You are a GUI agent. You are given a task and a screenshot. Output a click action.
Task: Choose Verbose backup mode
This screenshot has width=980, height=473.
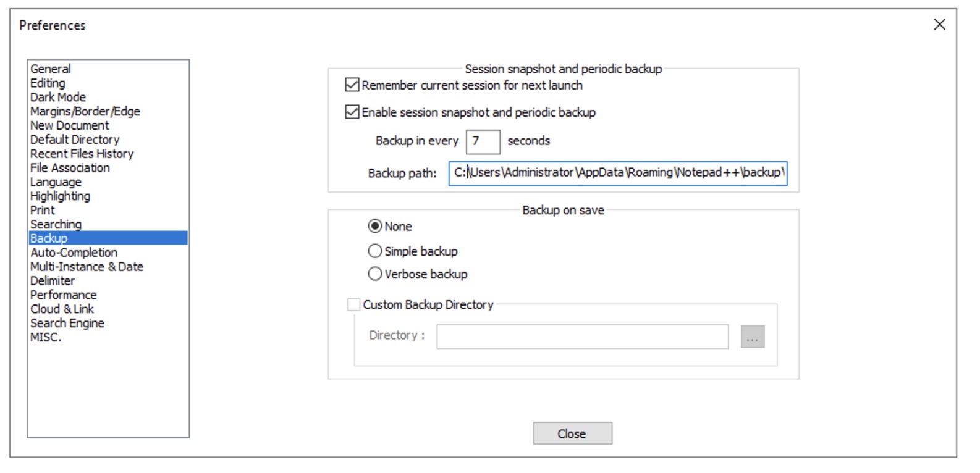click(374, 274)
